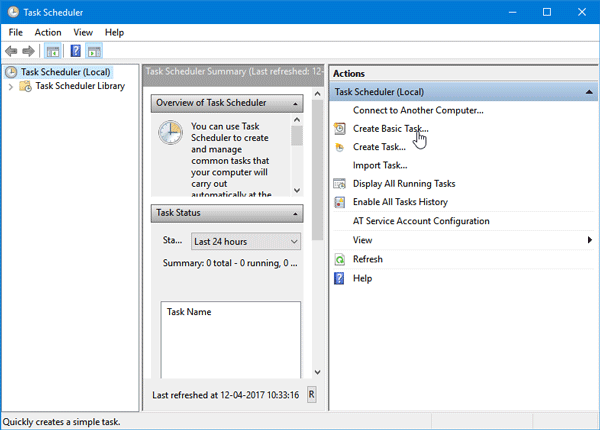Click the Summary: 0 total text

pos(230,263)
